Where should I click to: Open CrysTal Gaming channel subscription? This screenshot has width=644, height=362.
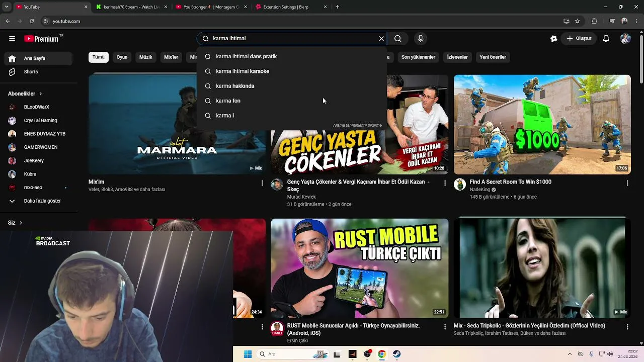click(x=39, y=121)
